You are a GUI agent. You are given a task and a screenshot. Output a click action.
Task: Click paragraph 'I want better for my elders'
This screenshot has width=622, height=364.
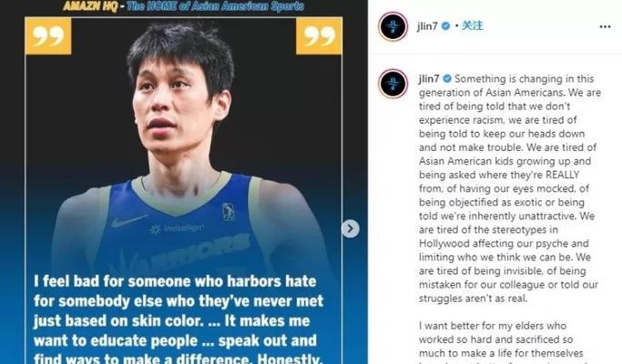point(502,343)
